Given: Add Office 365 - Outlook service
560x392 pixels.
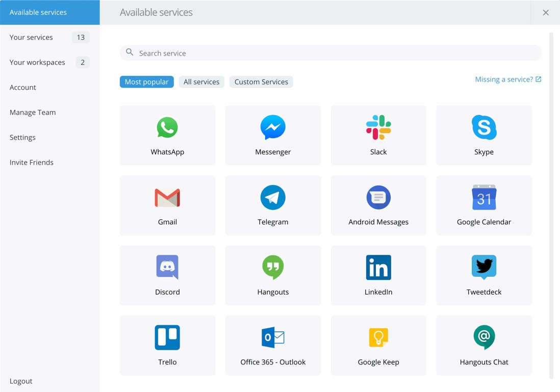Looking at the screenshot, I should 273,345.
